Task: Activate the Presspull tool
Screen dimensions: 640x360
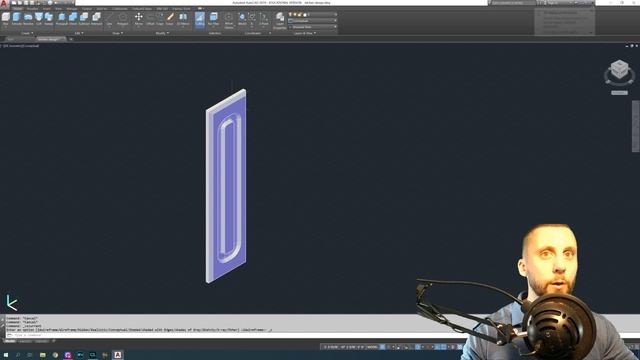Action: coord(61,18)
